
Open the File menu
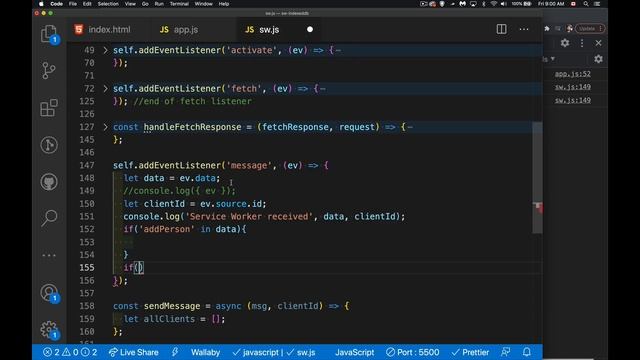coord(73,4)
